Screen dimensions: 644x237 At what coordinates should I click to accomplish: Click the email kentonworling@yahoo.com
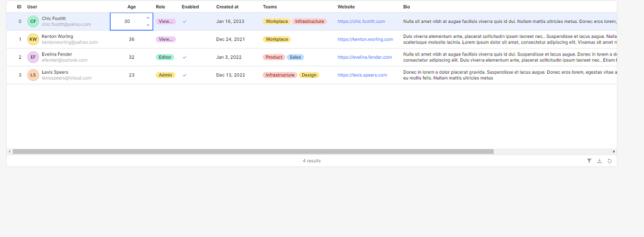pos(70,42)
